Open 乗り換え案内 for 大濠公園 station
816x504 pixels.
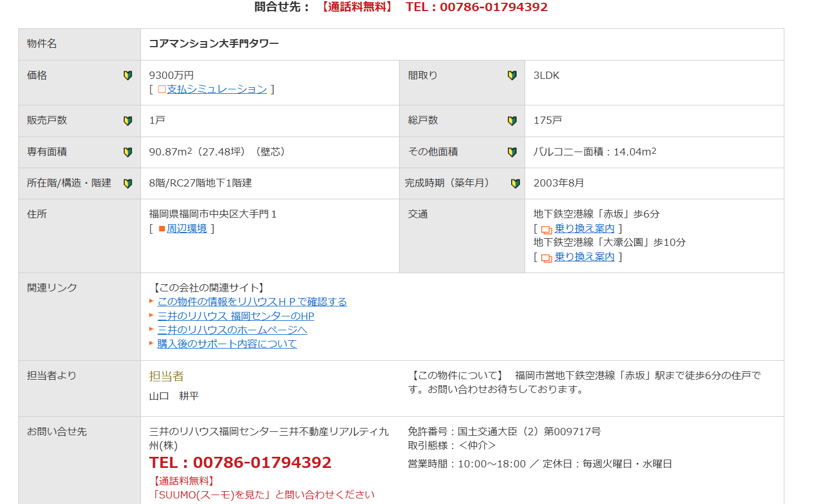pyautogui.click(x=585, y=257)
